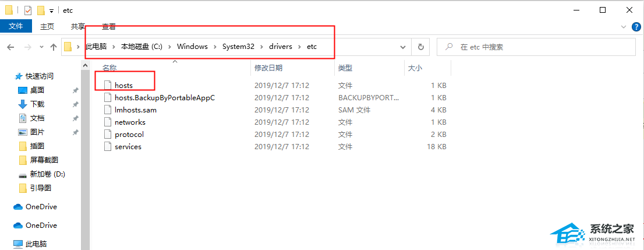Click System32 in the address breadcrumb
Viewport: 644px width, 250px height.
click(x=238, y=47)
